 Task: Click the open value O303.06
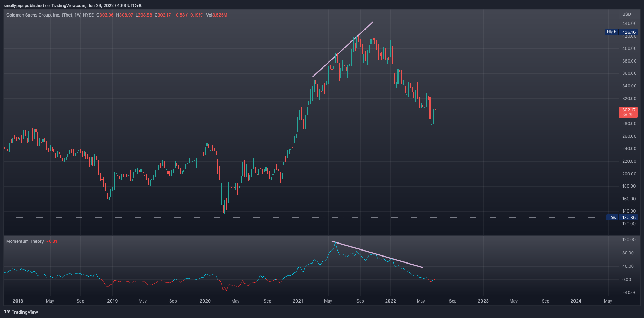pyautogui.click(x=105, y=15)
